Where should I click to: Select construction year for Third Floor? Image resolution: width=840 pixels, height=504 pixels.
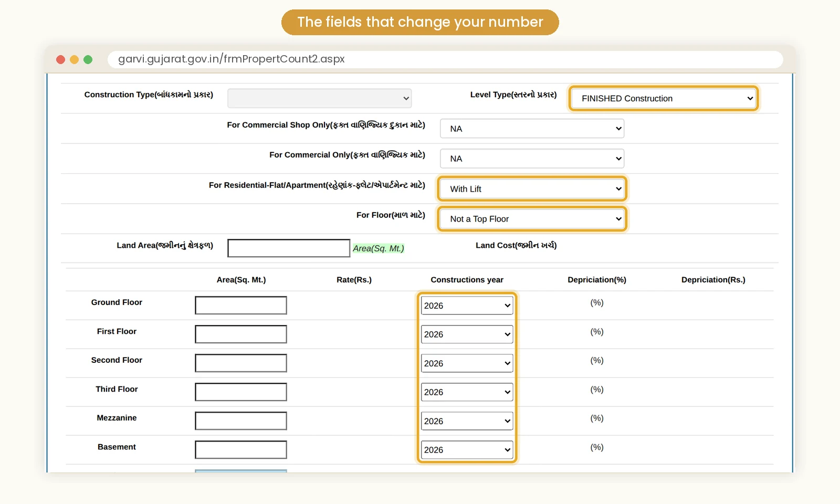point(467,392)
